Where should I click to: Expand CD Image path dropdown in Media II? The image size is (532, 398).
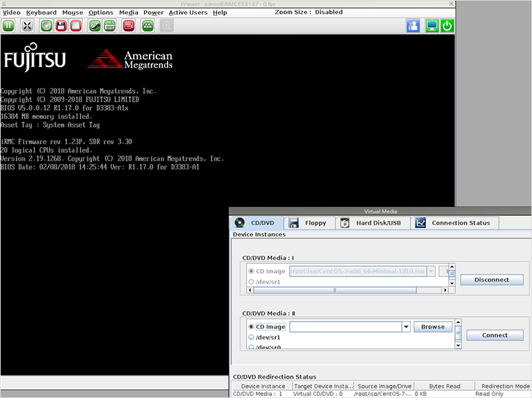[406, 327]
